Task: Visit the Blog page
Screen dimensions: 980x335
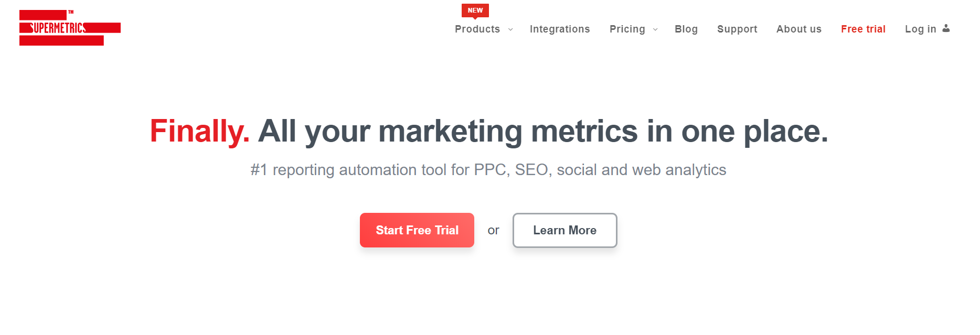Action: (686, 29)
